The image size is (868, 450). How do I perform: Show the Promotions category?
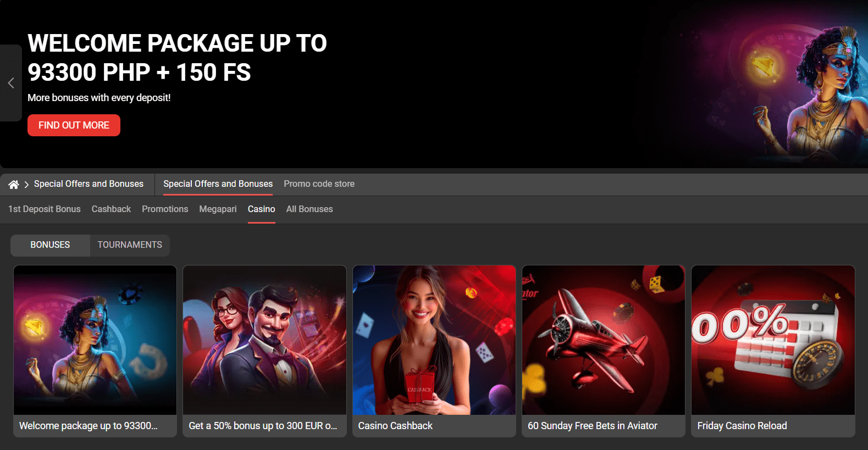(x=165, y=209)
